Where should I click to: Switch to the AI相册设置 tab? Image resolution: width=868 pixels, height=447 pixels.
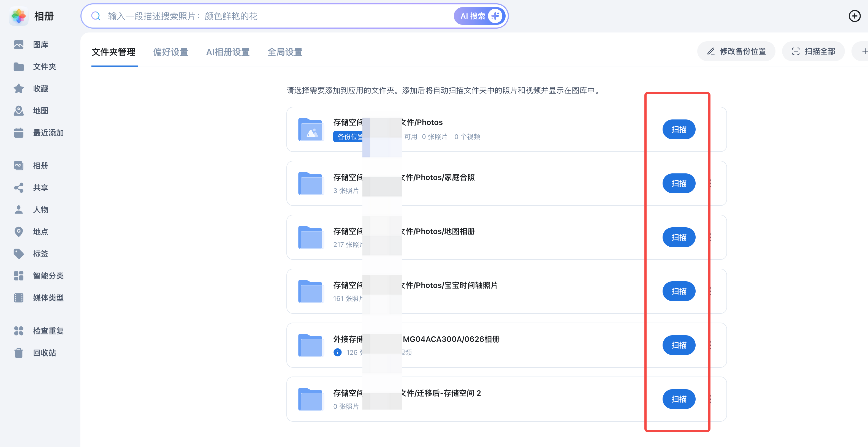coord(228,52)
